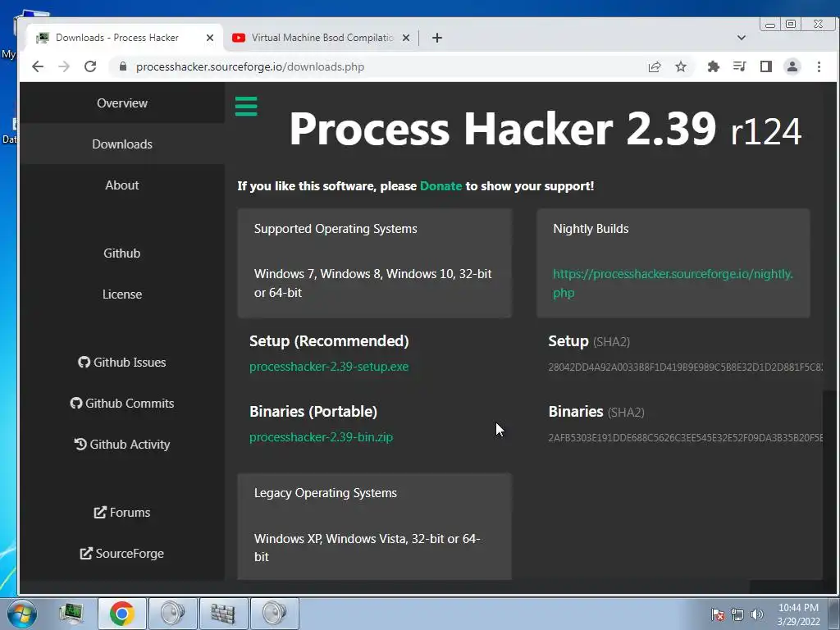This screenshot has width=840, height=630.
Task: Open Github Activity in the sidebar
Action: click(122, 444)
